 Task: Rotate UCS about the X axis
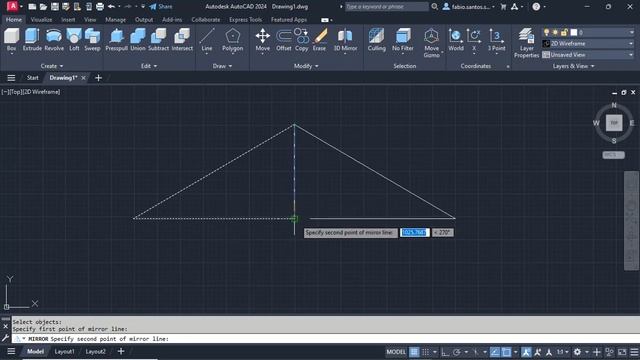pos(474,40)
